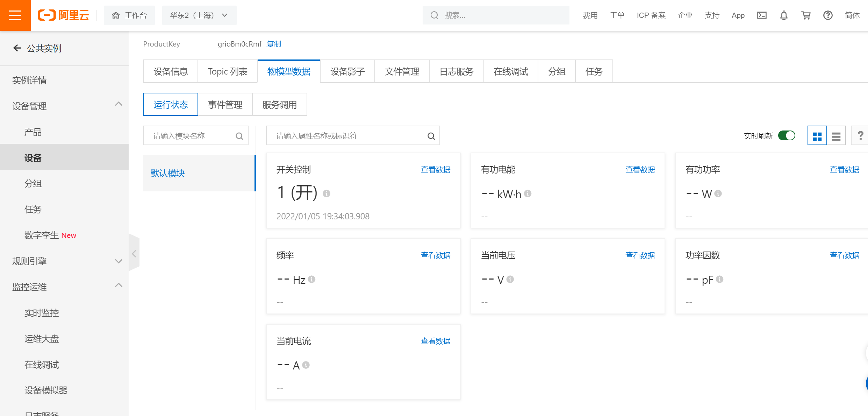Click the search magnifier in top bar
This screenshot has width=868, height=416.
coord(434,15)
